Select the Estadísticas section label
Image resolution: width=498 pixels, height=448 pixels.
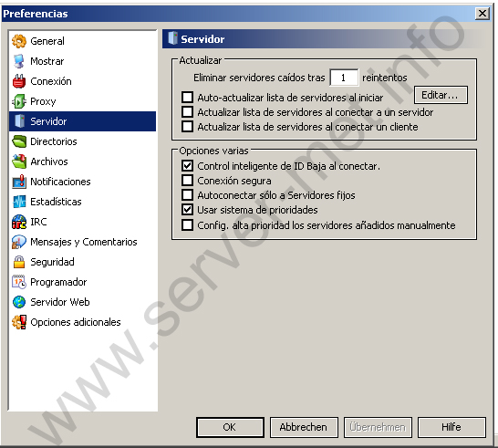(56, 202)
